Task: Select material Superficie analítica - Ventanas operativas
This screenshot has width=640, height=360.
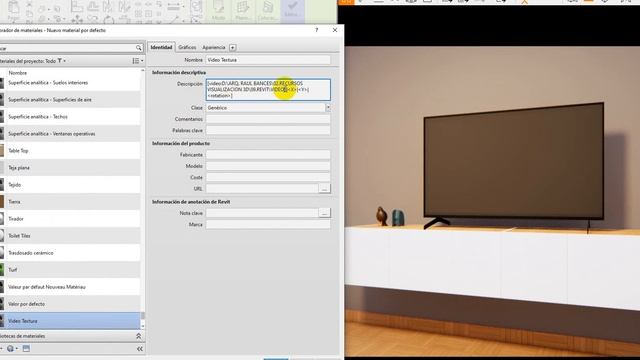Action: tap(70, 134)
